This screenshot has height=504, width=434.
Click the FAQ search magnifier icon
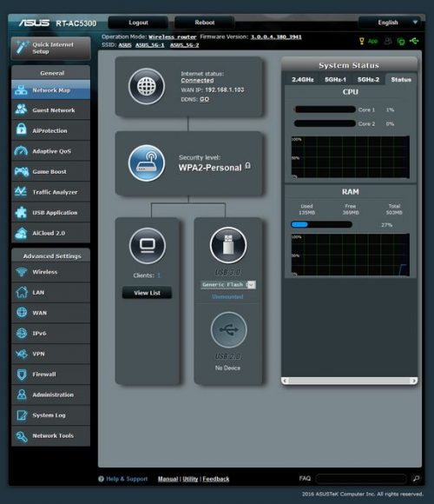tap(417, 478)
